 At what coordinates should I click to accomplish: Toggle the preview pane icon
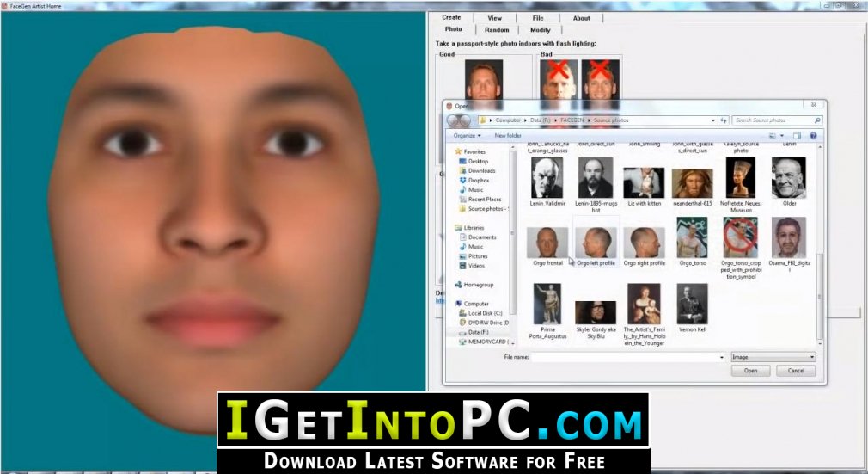[798, 135]
